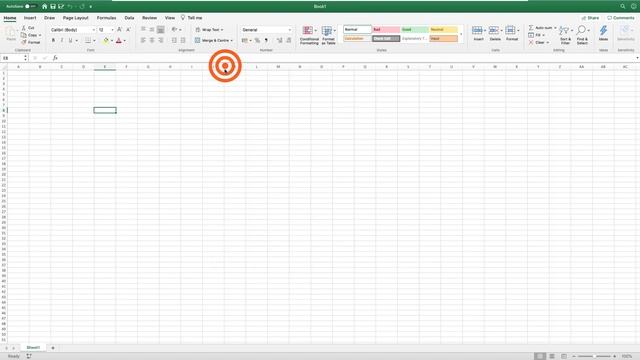Screen dimensions: 640x360
Task: Add a new sheet with plus button
Action: [53, 348]
